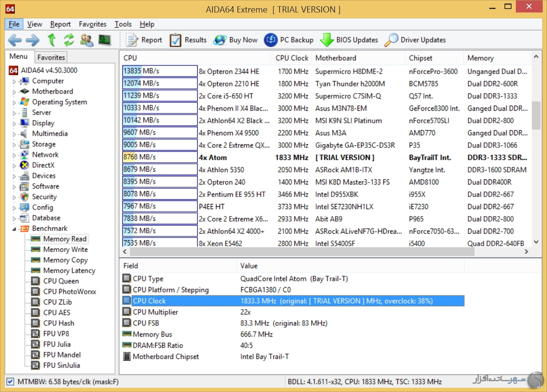The image size is (547, 392).
Task: Select the FPU Julia benchmark icon
Action: pos(36,344)
